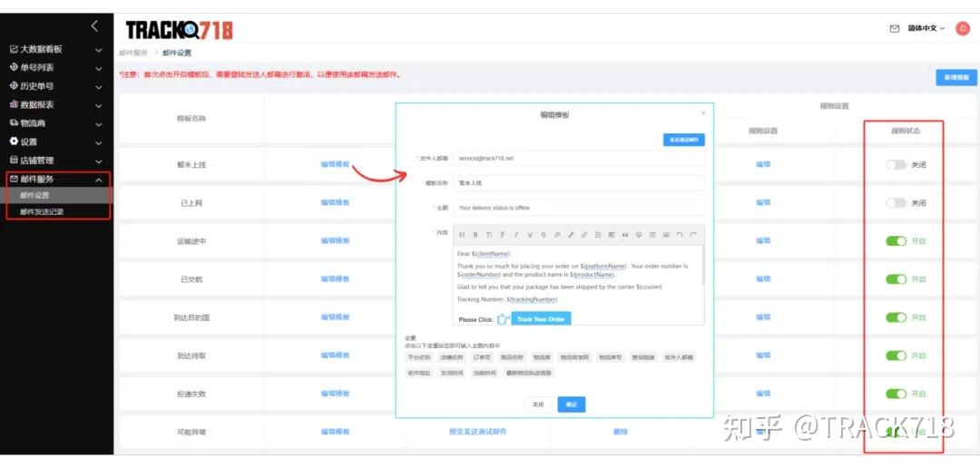The width and height of the screenshot is (980, 468).
Task: Expand 物流商 using its chevron
Action: (x=99, y=123)
